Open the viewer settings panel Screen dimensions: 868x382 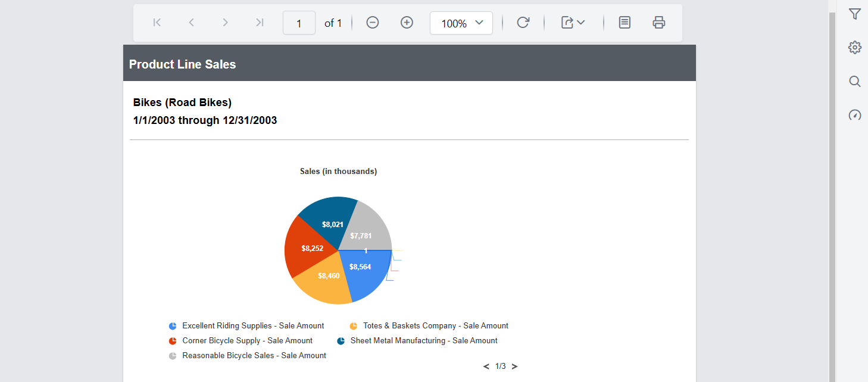854,47
